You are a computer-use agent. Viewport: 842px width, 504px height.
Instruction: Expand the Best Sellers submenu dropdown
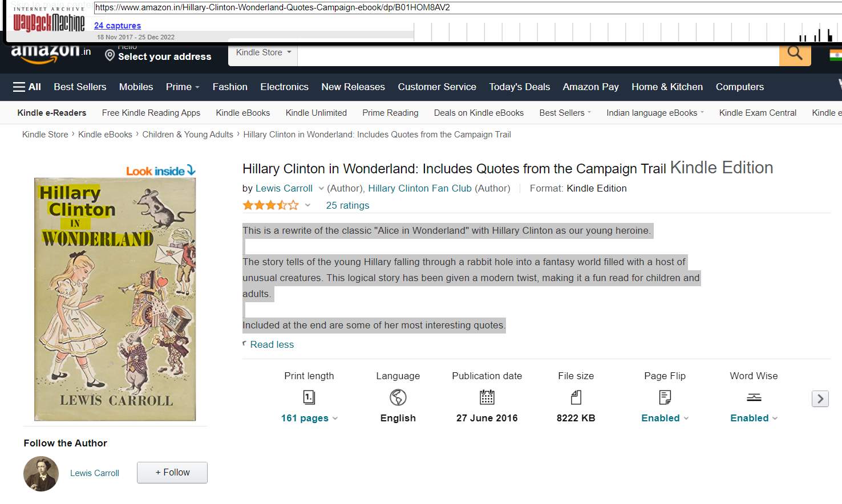(x=565, y=113)
